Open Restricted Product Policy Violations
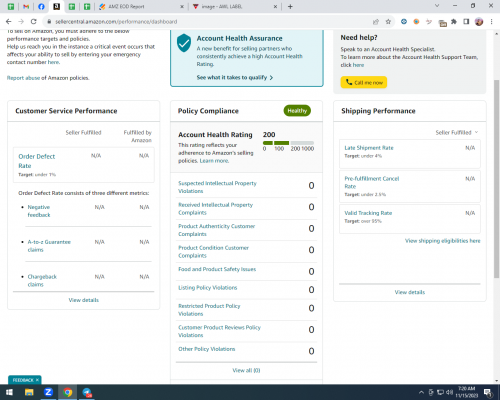Screen dimensions: 500x400 [x=209, y=310]
